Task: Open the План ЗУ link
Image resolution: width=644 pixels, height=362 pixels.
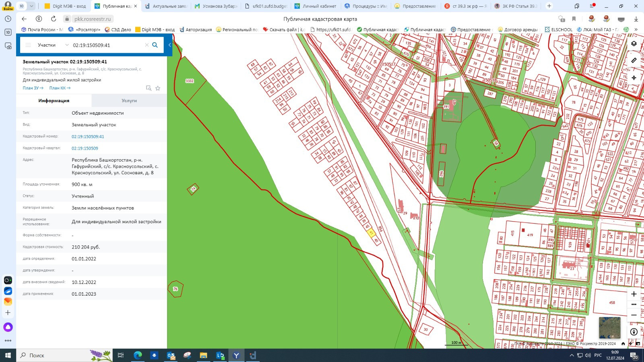Action: coord(33,88)
